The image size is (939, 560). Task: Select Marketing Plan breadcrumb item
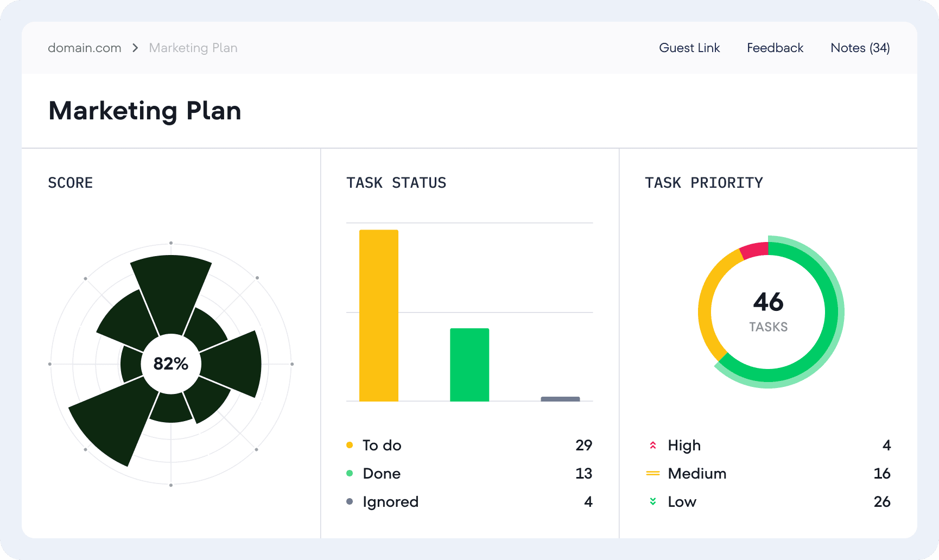193,48
